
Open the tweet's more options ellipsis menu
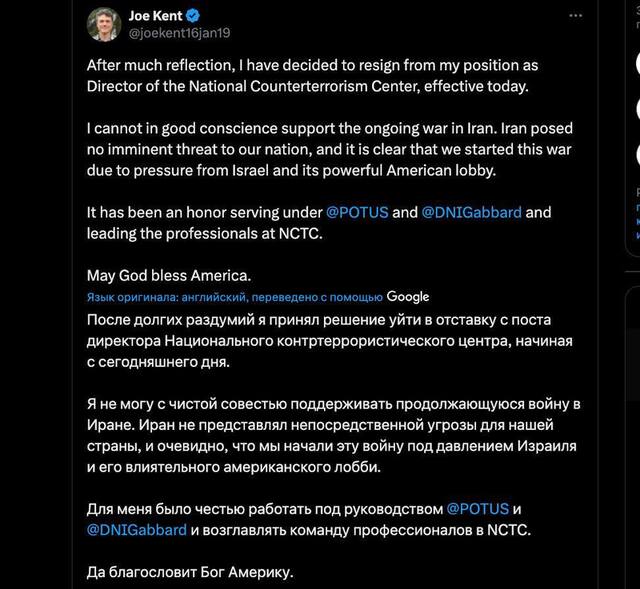point(575,16)
